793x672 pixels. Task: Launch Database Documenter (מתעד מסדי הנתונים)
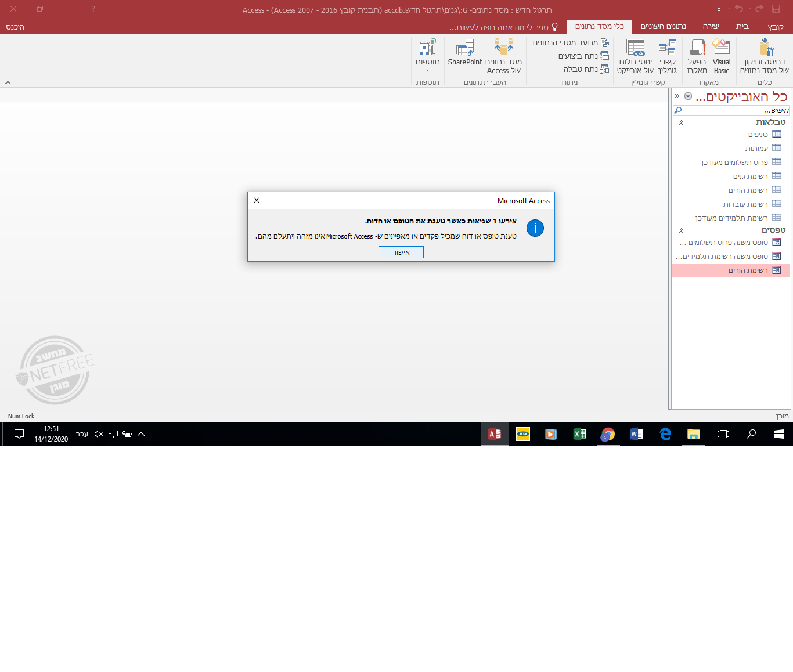tap(571, 42)
